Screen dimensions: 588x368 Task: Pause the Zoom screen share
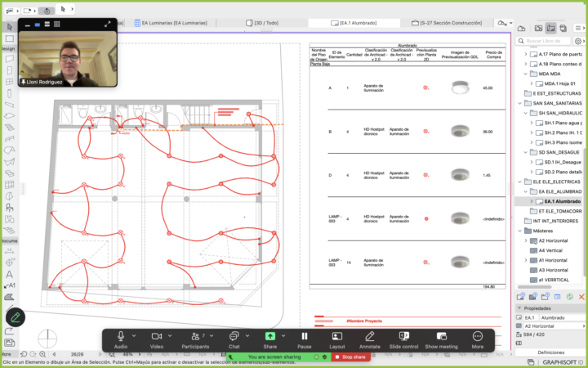pyautogui.click(x=305, y=340)
